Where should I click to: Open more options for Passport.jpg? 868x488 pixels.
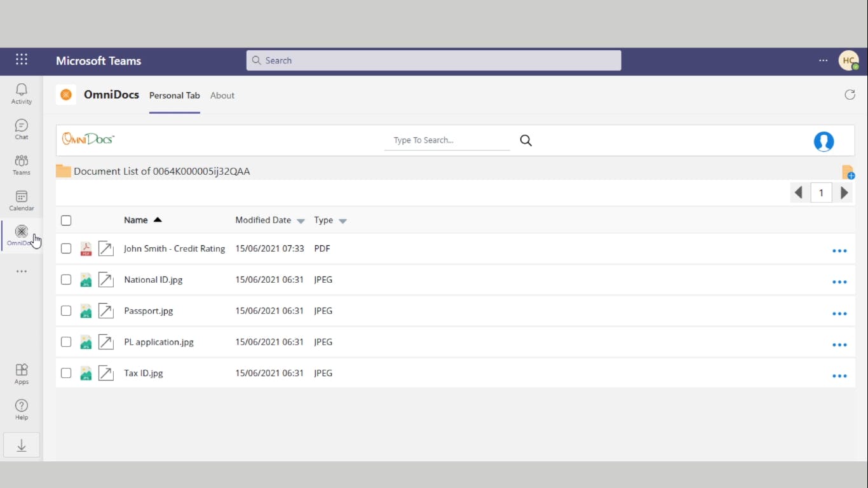point(839,314)
